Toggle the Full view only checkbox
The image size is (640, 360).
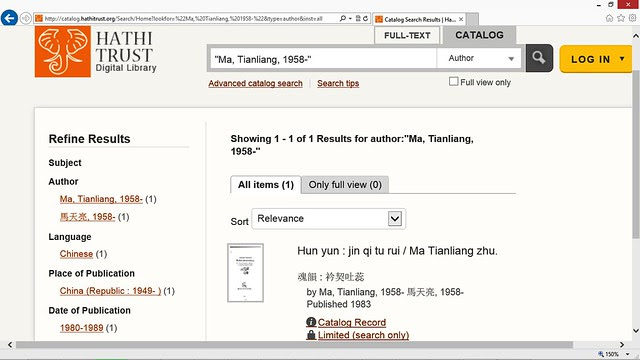[x=453, y=81]
